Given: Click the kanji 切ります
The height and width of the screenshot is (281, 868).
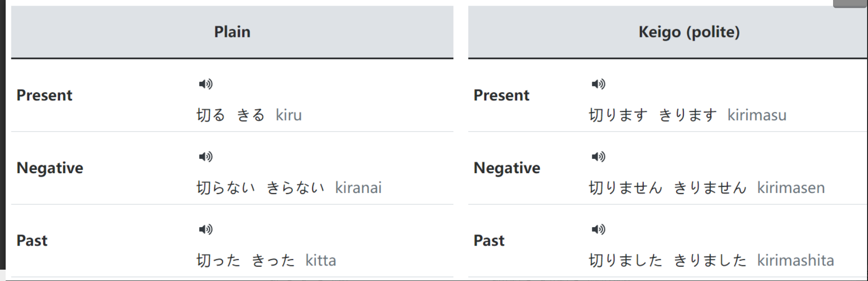Looking at the screenshot, I should pos(618,115).
